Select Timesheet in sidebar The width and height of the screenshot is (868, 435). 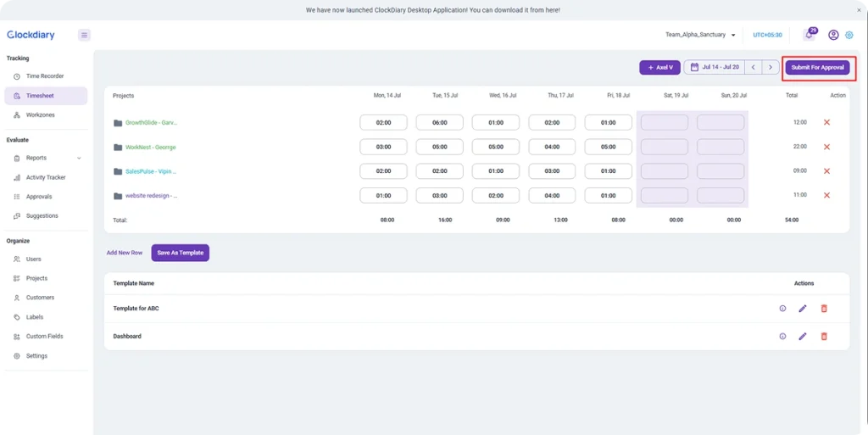pos(46,96)
